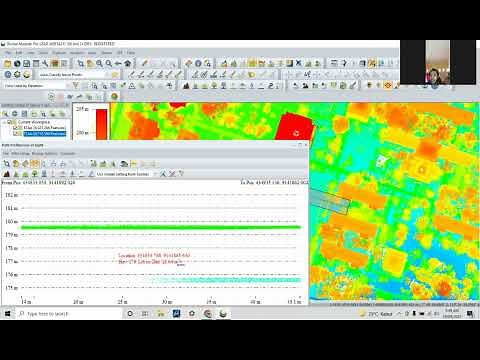
Task: Click the 180 m axis label in profile
Action: click(x=11, y=222)
